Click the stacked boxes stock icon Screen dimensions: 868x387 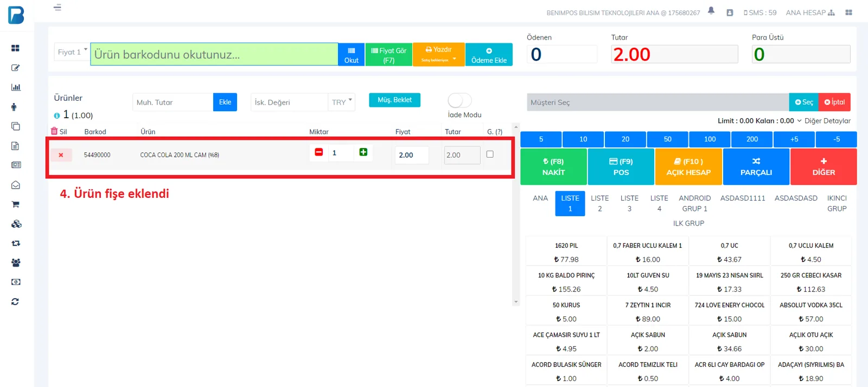(16, 224)
